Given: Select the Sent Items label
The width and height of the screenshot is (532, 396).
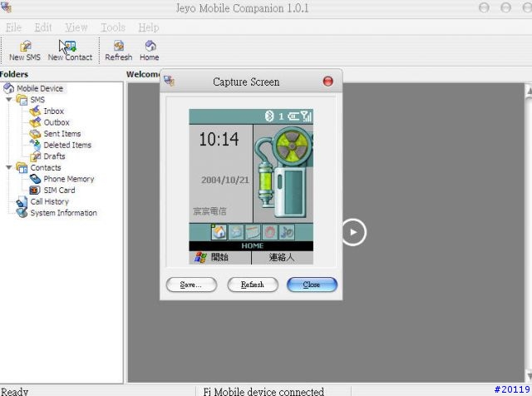Looking at the screenshot, I should pos(62,133).
